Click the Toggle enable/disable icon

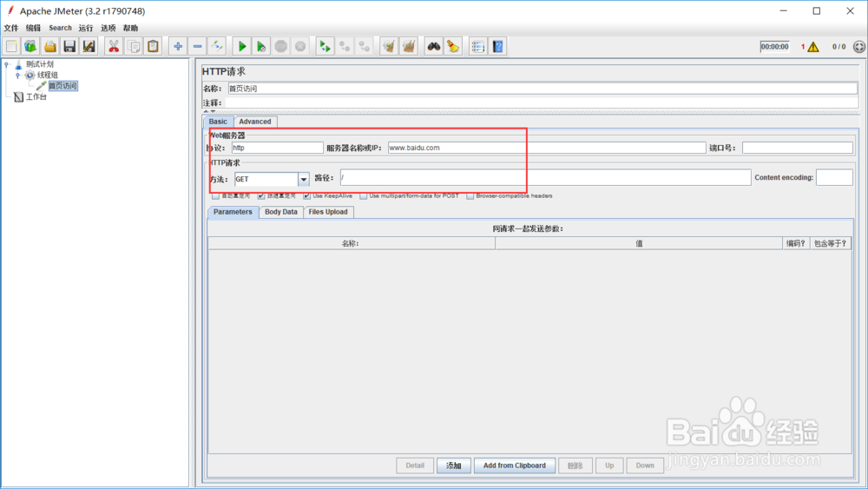[217, 47]
